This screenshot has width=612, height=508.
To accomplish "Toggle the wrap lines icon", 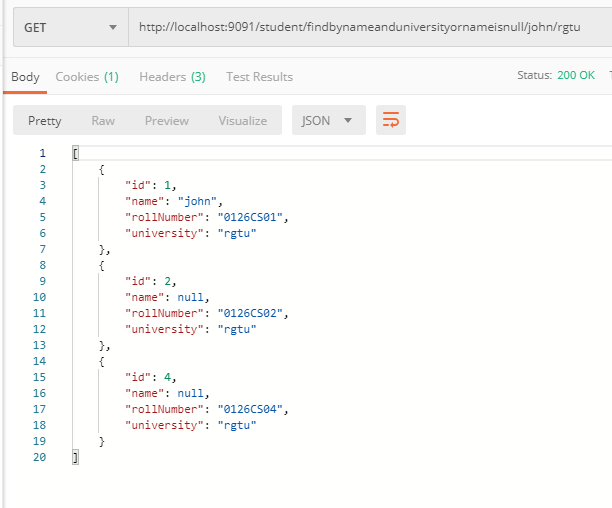I will (391, 121).
